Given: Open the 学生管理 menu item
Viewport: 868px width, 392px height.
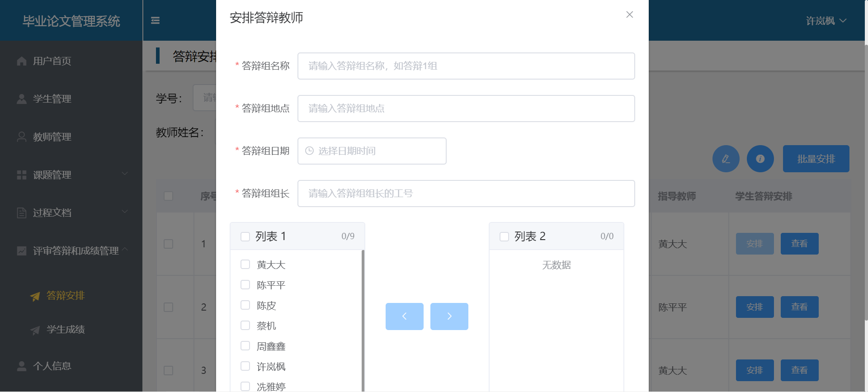Looking at the screenshot, I should coord(71,99).
